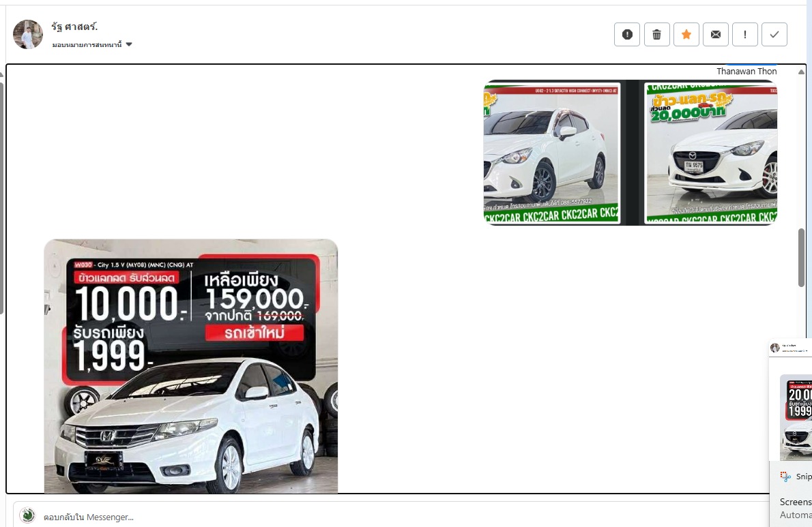Open the sent Mazda front-view photo with 20,000 discount
The image size is (812, 527).
tap(711, 153)
